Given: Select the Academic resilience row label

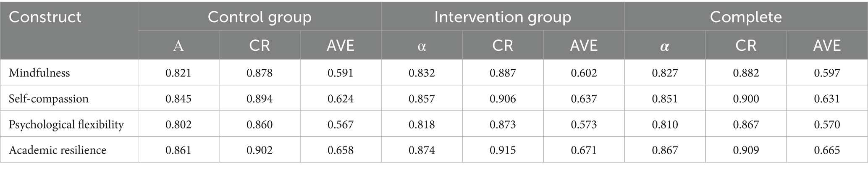Looking at the screenshot, I should [58, 150].
